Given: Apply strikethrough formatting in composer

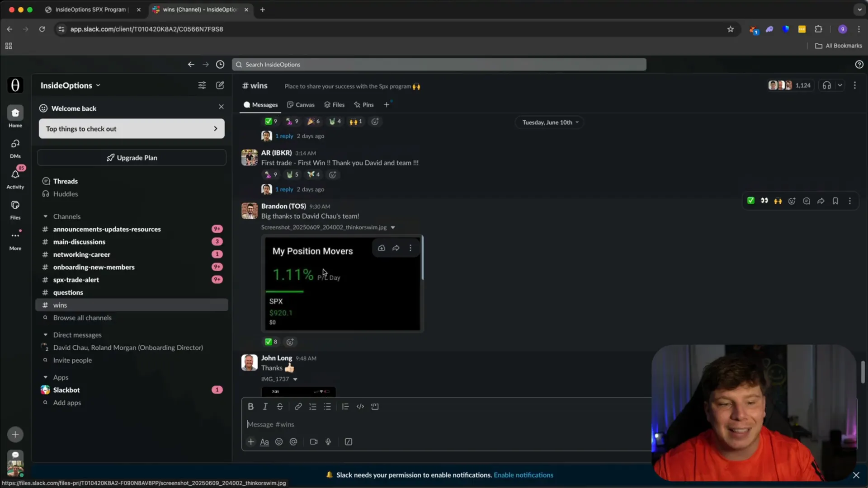Looking at the screenshot, I should (x=280, y=407).
